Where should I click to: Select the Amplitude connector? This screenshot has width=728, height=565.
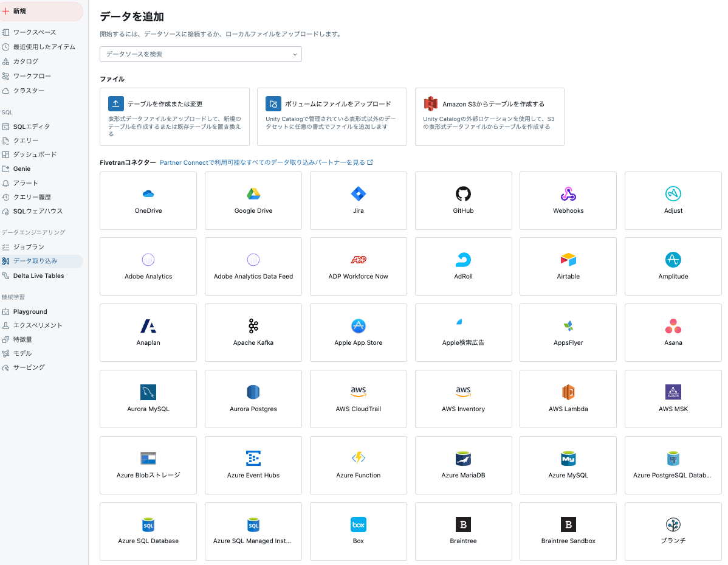[673, 266]
